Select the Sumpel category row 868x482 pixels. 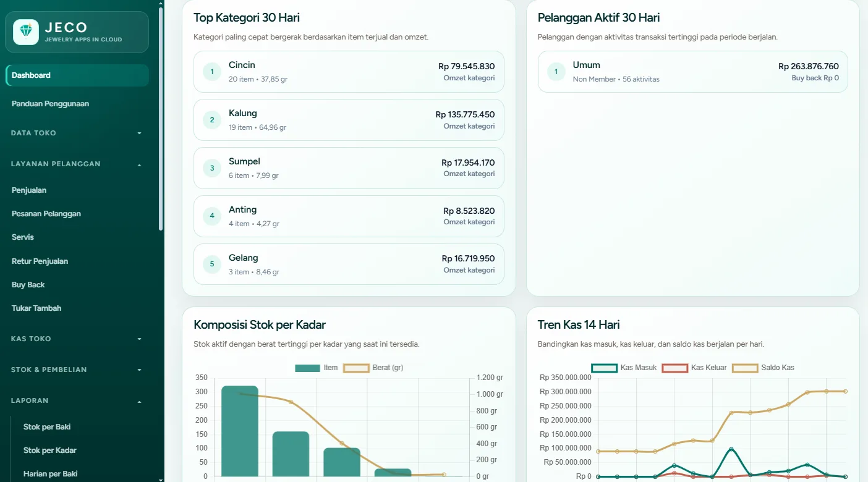click(349, 168)
